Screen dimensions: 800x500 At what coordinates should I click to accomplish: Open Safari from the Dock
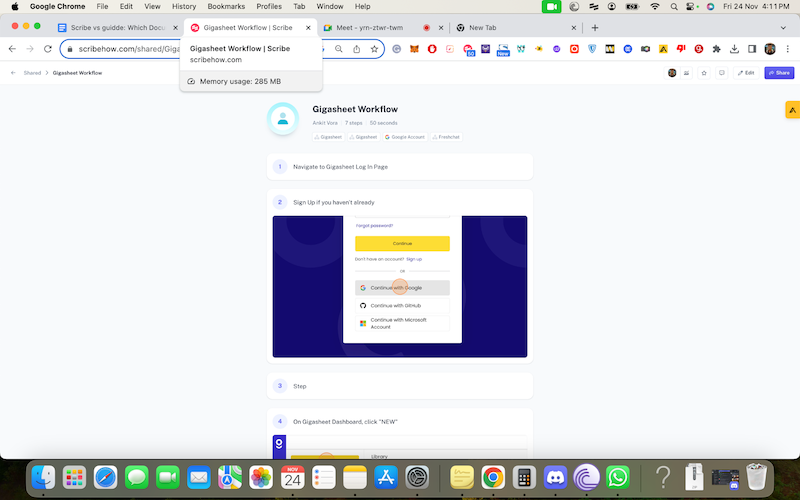point(106,478)
